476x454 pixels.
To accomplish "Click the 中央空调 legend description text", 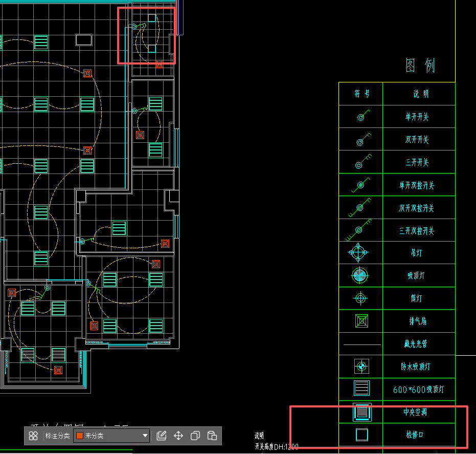I will (x=415, y=412).
